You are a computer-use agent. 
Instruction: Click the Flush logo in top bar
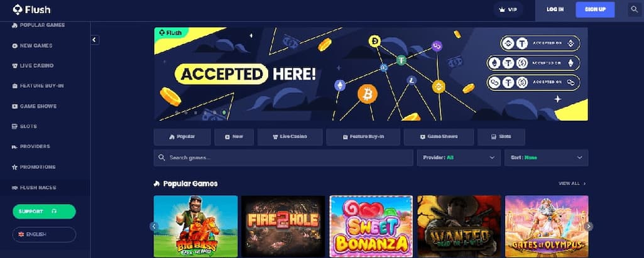(31, 9)
